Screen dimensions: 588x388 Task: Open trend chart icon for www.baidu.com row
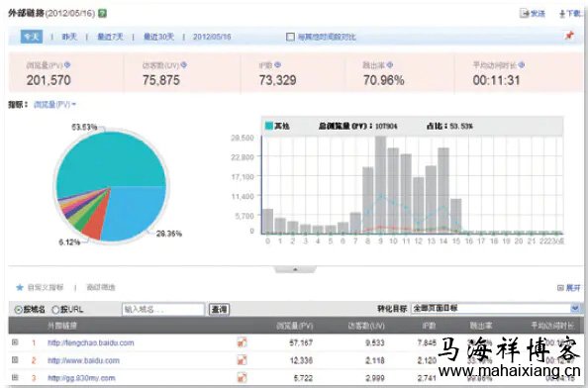coord(242,360)
